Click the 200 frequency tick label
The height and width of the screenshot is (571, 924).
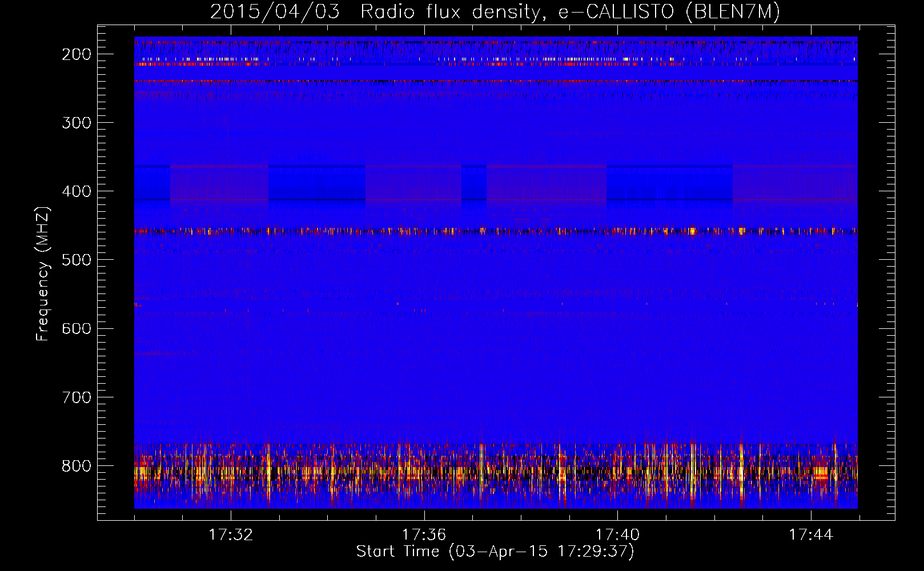click(77, 54)
